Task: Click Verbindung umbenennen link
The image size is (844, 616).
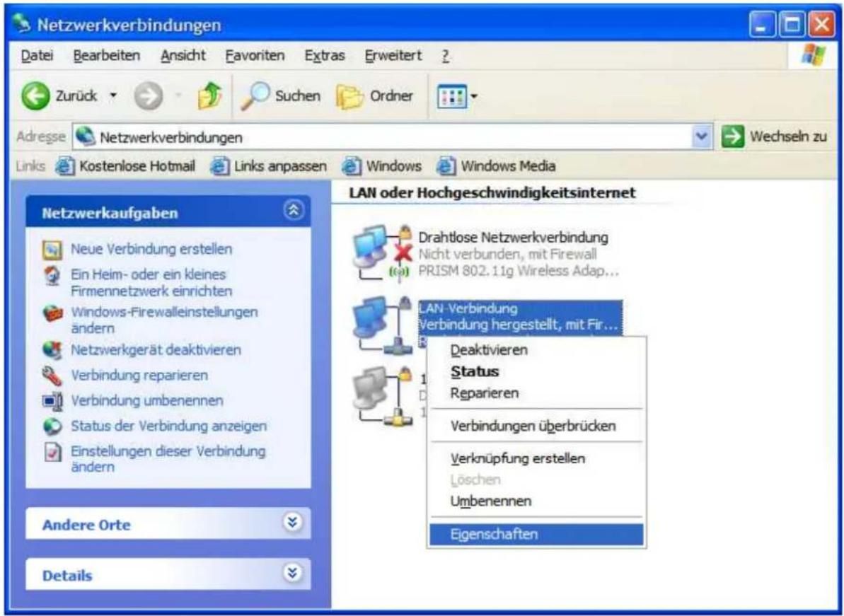Action: pyautogui.click(x=147, y=400)
